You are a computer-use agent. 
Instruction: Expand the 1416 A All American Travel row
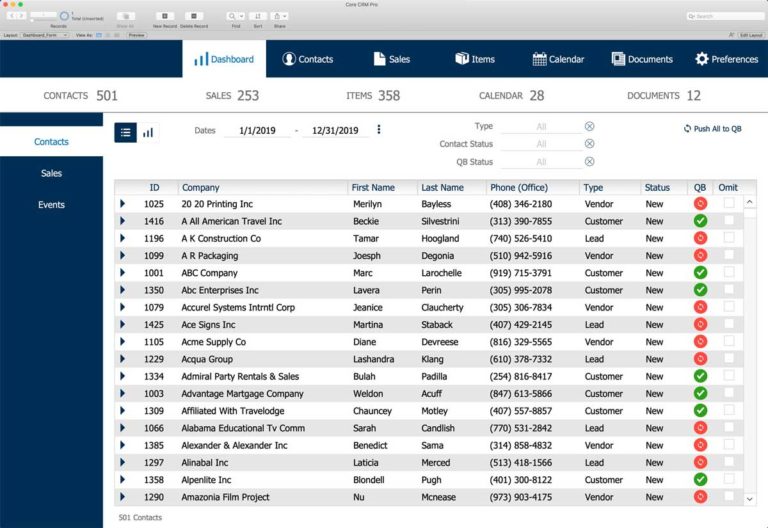tap(122, 221)
